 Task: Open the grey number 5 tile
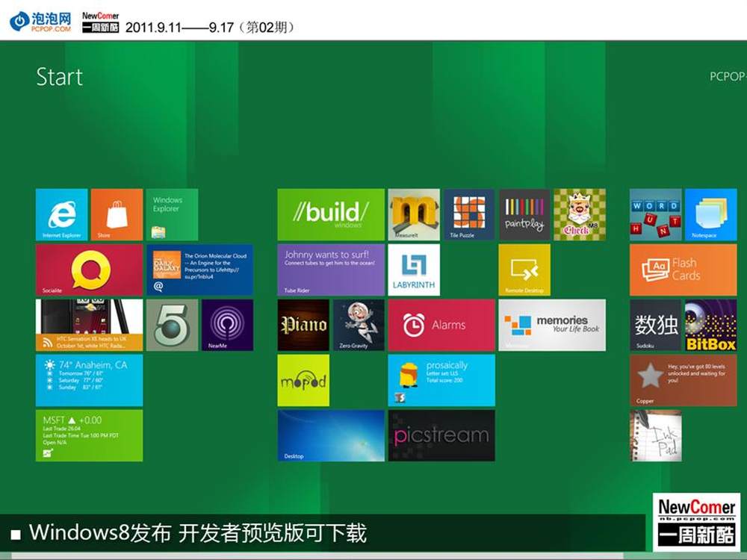172,326
